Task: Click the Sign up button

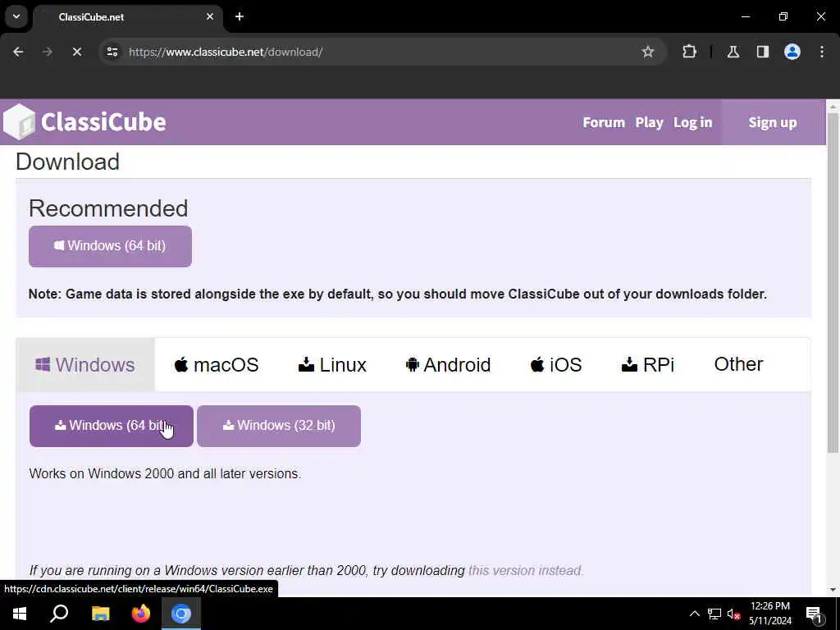Action: [x=773, y=122]
